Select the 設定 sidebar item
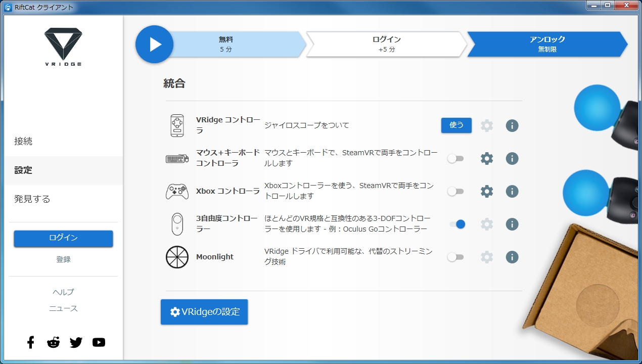The height and width of the screenshot is (364, 642). click(x=63, y=170)
